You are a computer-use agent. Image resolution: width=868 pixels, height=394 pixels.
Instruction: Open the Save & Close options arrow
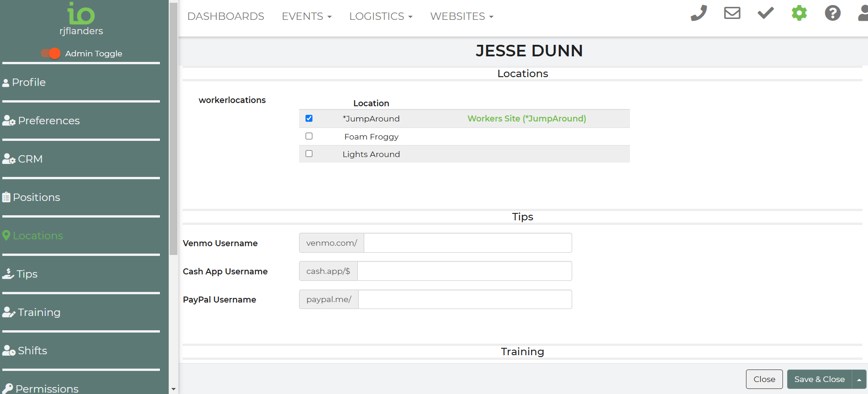click(x=859, y=379)
